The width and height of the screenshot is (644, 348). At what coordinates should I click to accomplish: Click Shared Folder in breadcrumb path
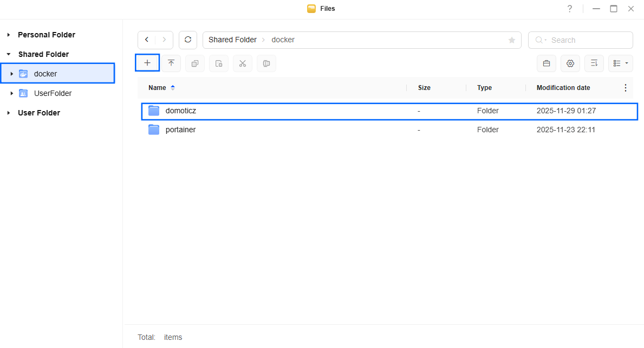(232, 40)
